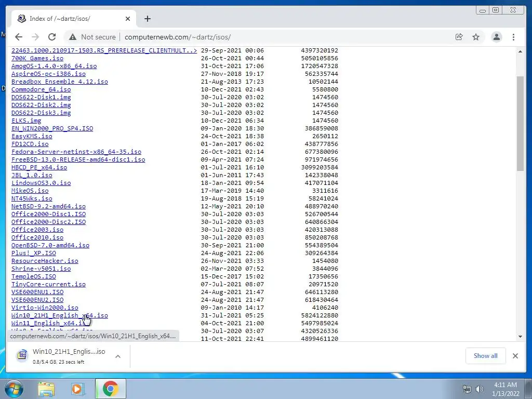The width and height of the screenshot is (532, 399).
Task: Click VSE600ENU1.ISO link
Action: click(37, 292)
